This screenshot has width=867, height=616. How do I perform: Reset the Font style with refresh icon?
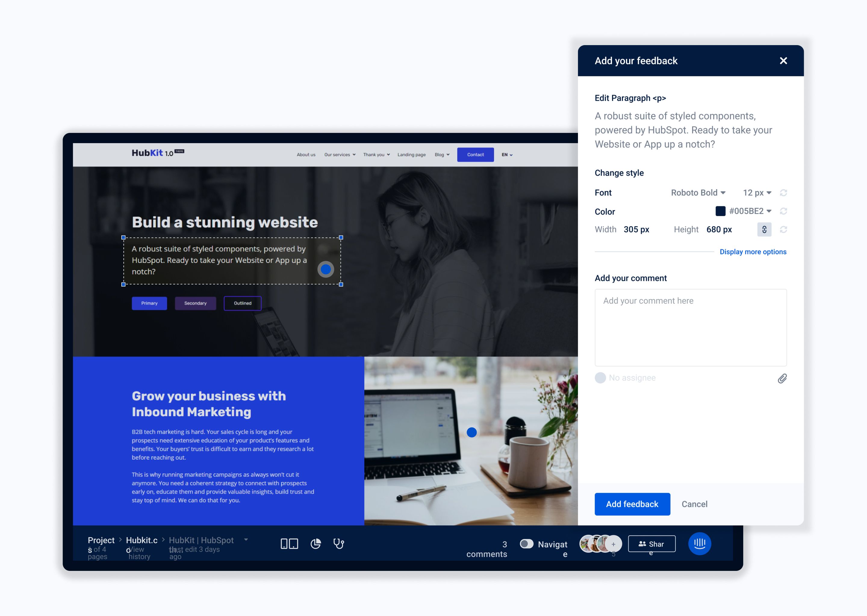[783, 193]
